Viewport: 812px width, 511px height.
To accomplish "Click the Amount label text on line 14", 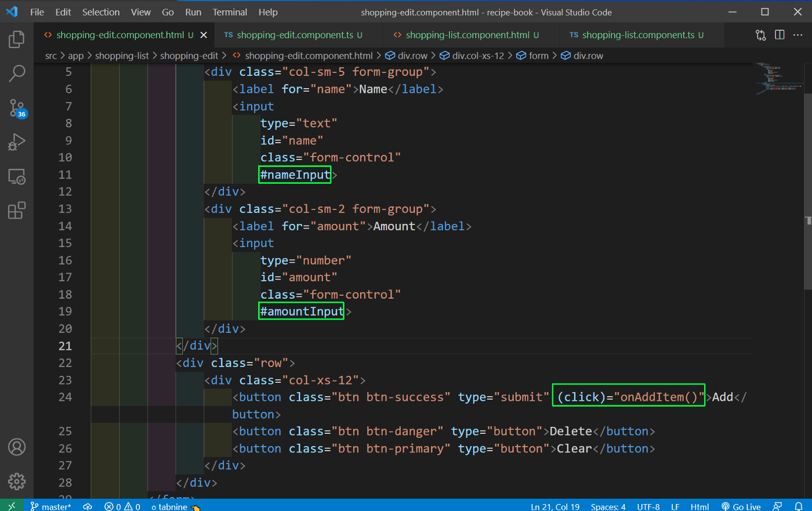I will [394, 226].
